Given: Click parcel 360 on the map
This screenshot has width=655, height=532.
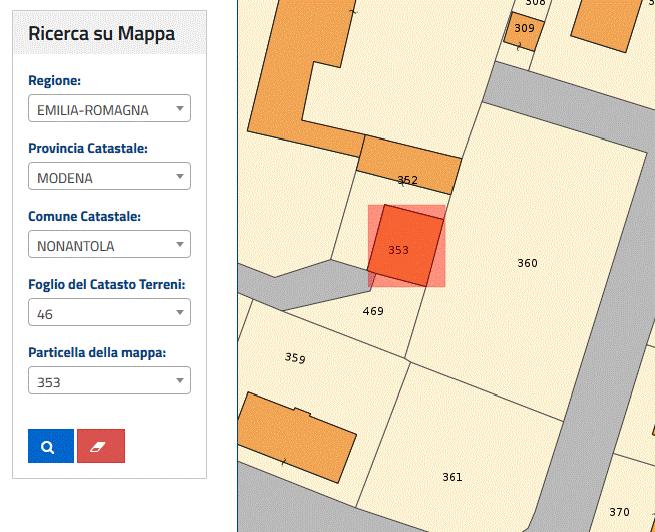Looking at the screenshot, I should point(527,263).
